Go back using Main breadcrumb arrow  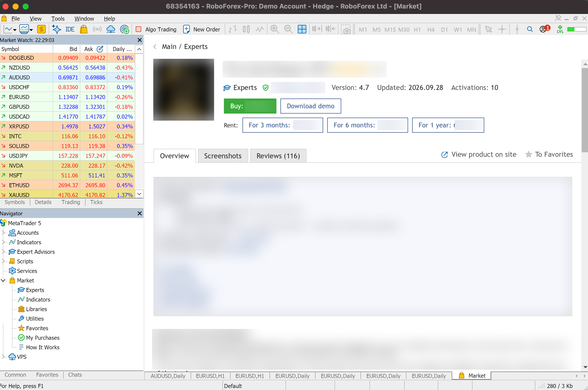(x=155, y=47)
